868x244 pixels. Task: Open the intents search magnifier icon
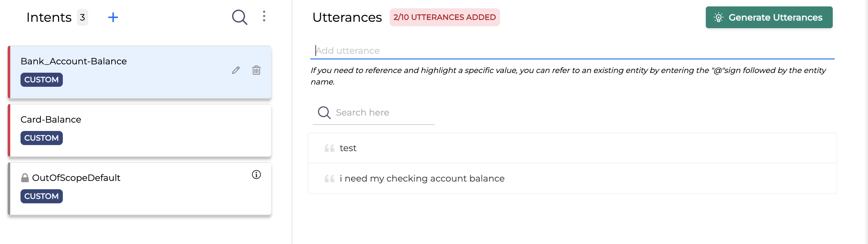point(239,17)
